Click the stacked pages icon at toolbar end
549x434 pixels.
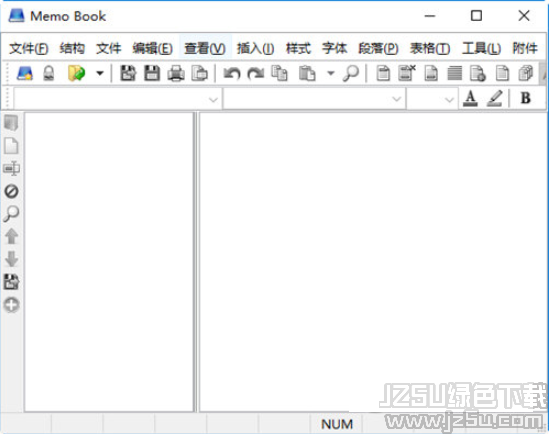526,74
